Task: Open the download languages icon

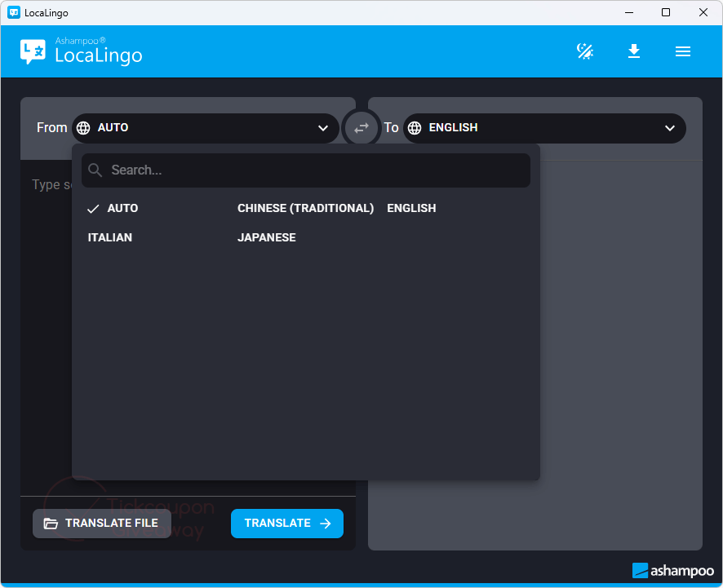Action: pos(634,51)
